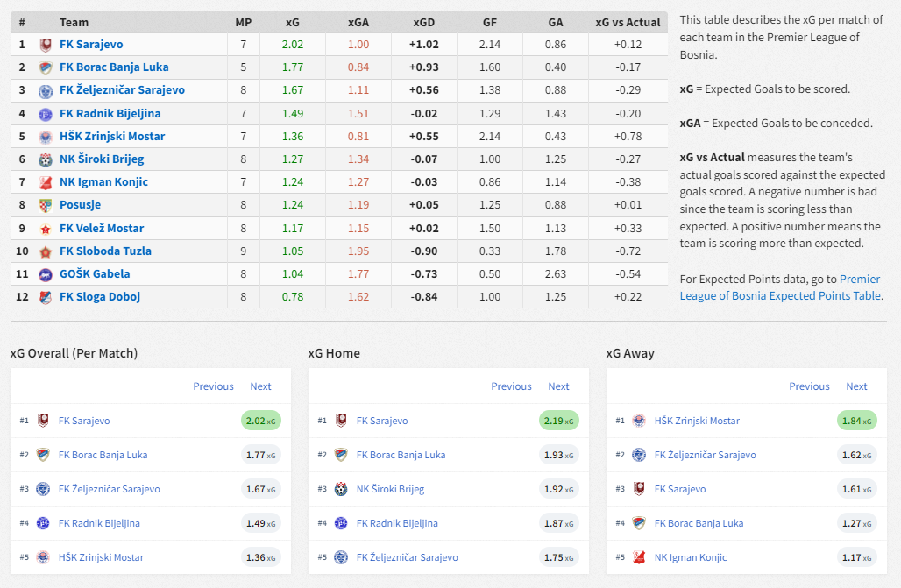Open FK Sloga Doboj team link
The width and height of the screenshot is (901, 588).
(x=100, y=296)
